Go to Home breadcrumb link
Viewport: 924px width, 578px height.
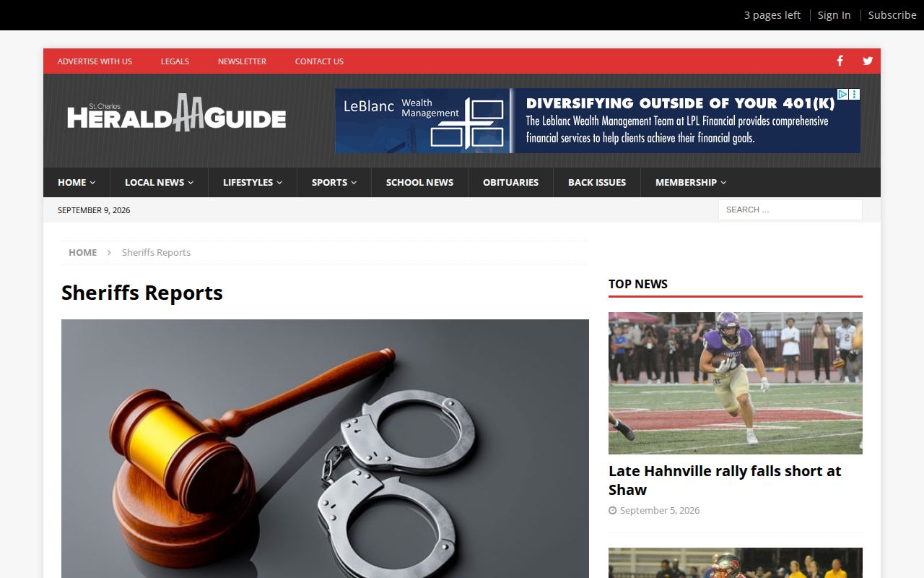pyautogui.click(x=82, y=252)
